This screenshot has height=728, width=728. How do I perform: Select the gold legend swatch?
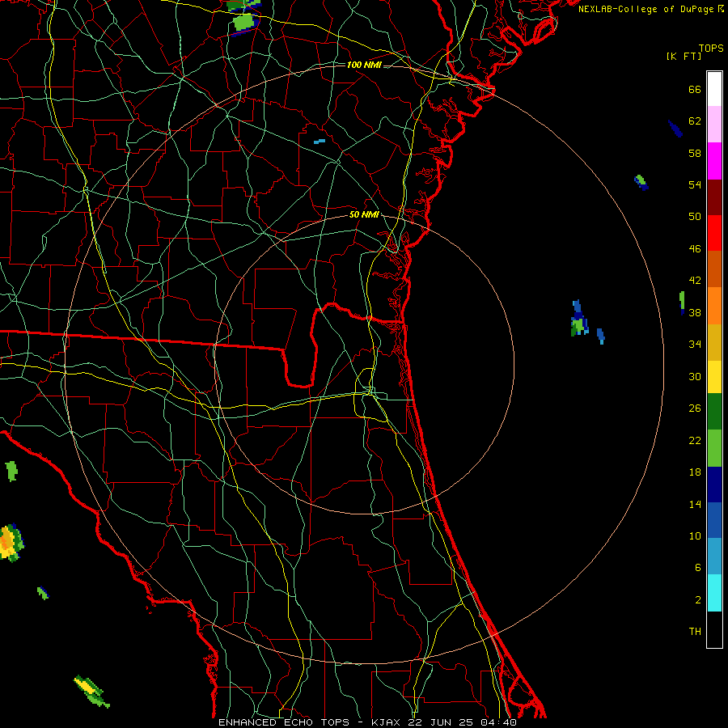[714, 343]
